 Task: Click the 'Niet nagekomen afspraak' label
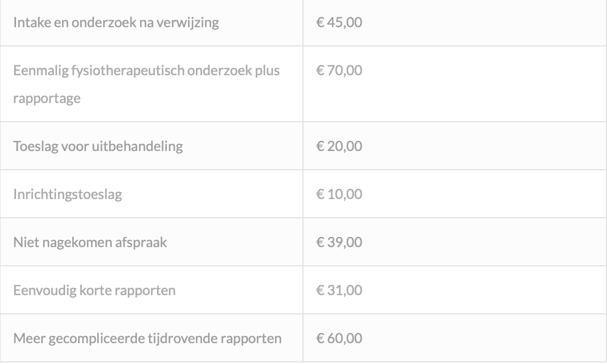click(x=90, y=242)
